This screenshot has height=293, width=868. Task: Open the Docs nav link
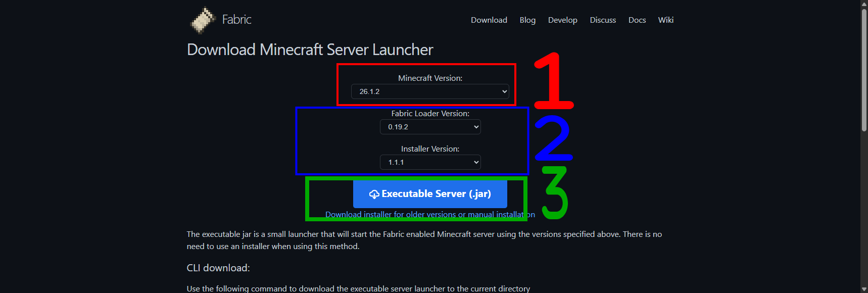637,20
